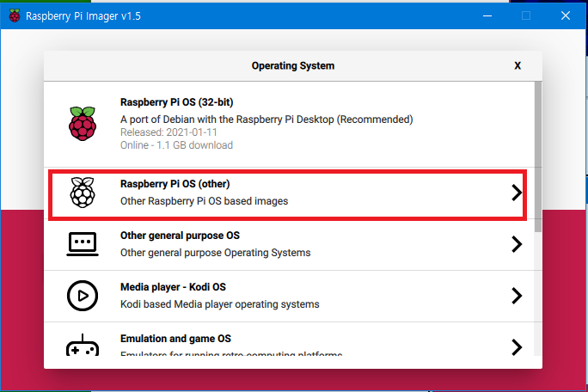This screenshot has height=392, width=588.
Task: Click the laptop icon for Other general purpose OS
Action: (x=83, y=244)
